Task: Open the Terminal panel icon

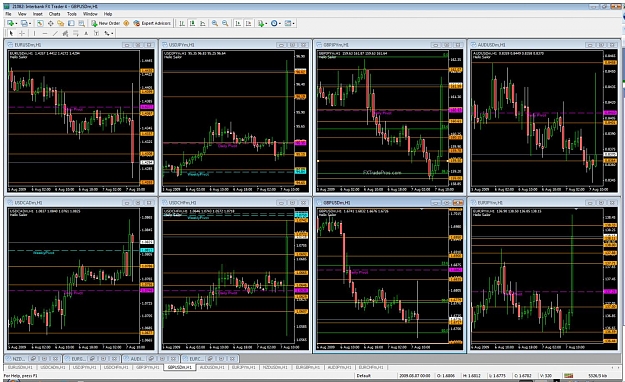Action: (x=71, y=23)
